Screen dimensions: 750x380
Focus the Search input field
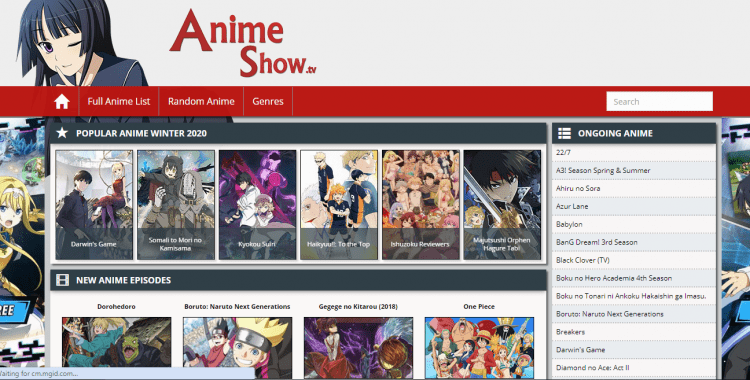(x=660, y=101)
